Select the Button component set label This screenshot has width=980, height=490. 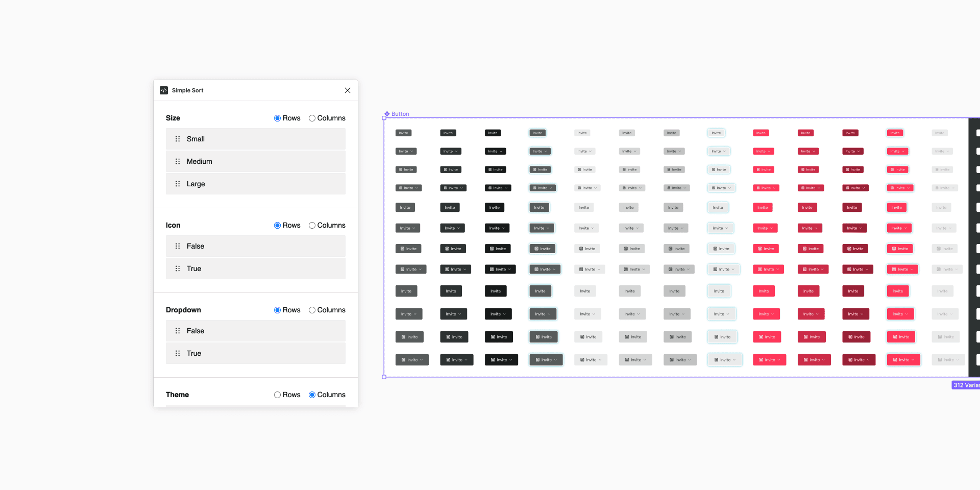point(400,114)
